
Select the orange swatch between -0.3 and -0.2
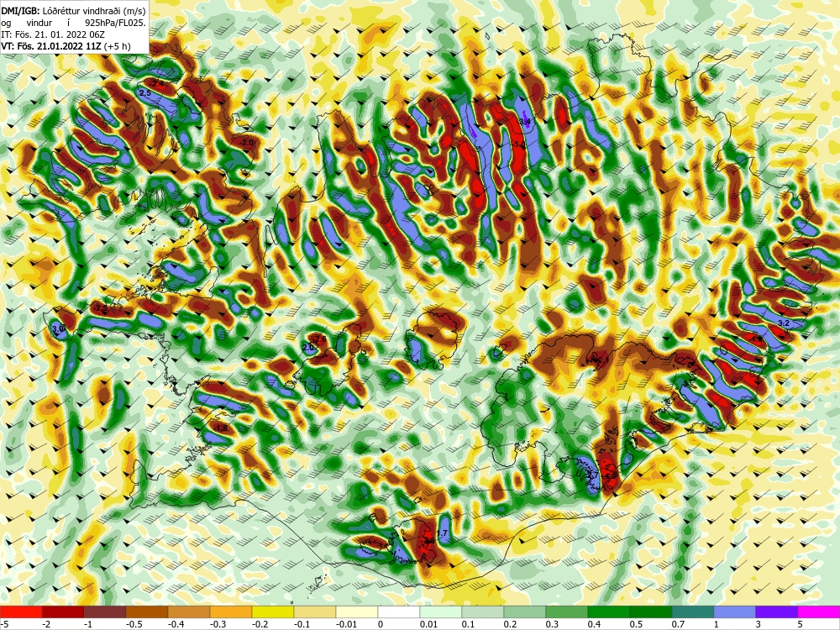[x=231, y=612]
